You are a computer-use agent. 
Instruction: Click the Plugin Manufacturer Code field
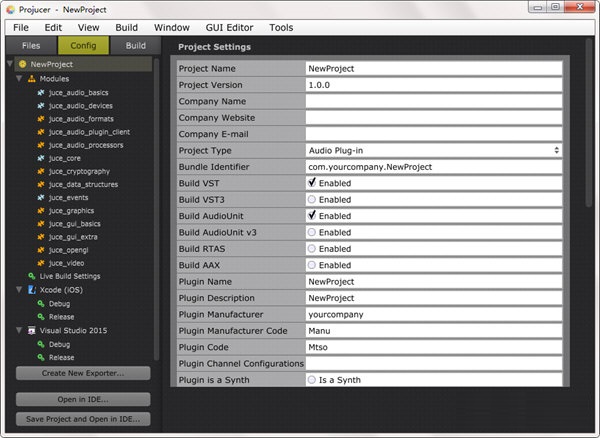tap(434, 331)
